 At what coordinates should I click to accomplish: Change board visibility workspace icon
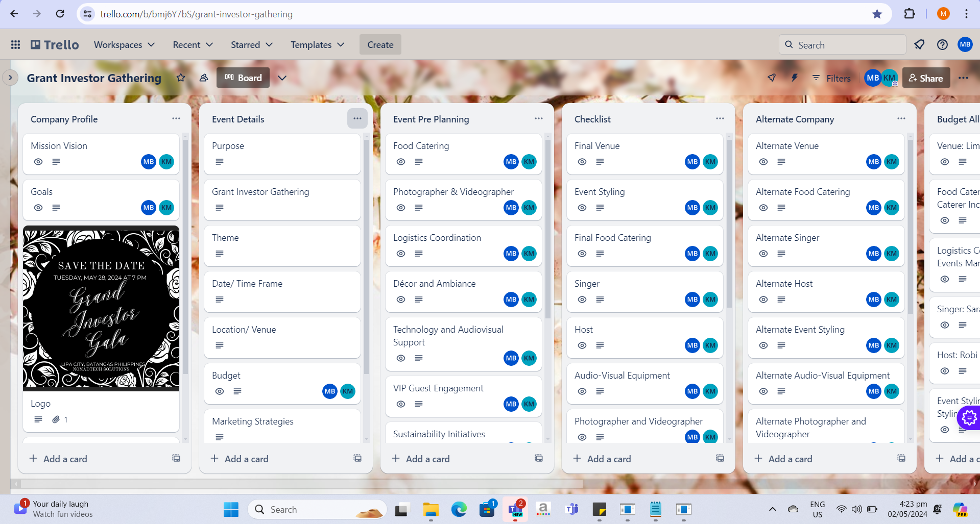(x=204, y=78)
